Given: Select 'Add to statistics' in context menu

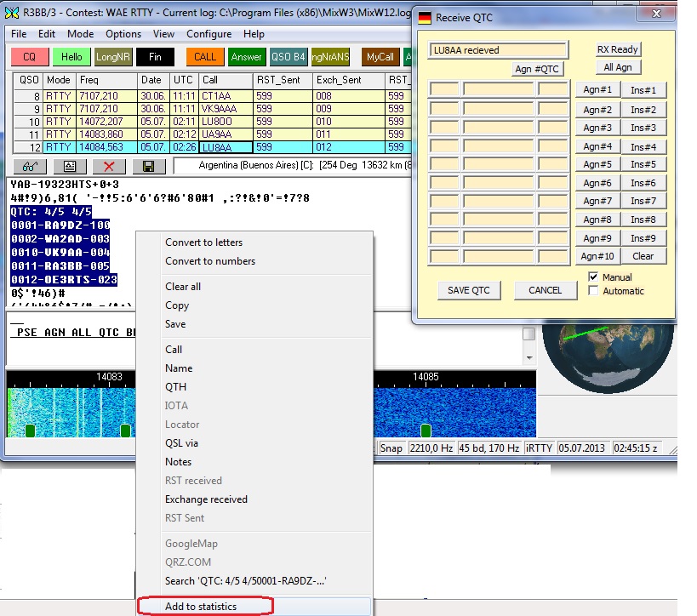Looking at the screenshot, I should pyautogui.click(x=201, y=607).
